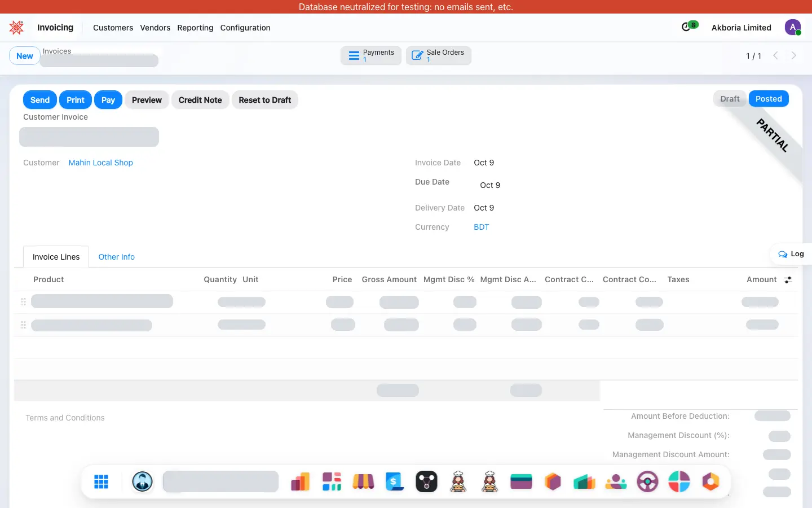
Task: Open the blue dollar invoice app in dock
Action: point(395,481)
